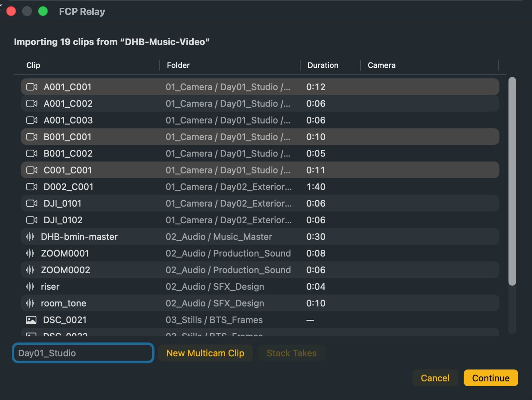
Task: Focus the Day01_Studio name field
Action: point(83,353)
